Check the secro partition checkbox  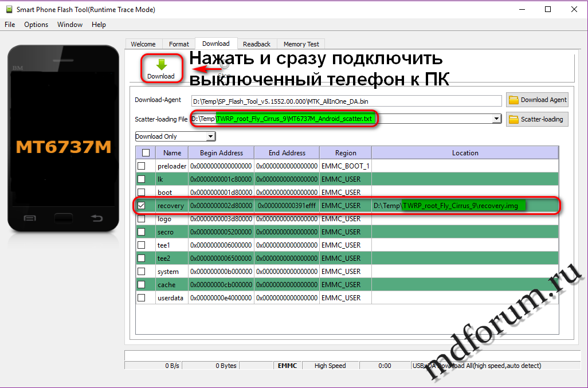tap(142, 232)
